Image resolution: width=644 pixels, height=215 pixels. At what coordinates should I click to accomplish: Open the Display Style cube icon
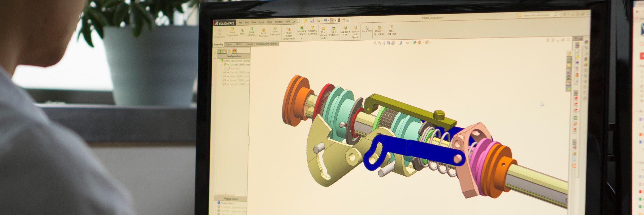(x=400, y=43)
